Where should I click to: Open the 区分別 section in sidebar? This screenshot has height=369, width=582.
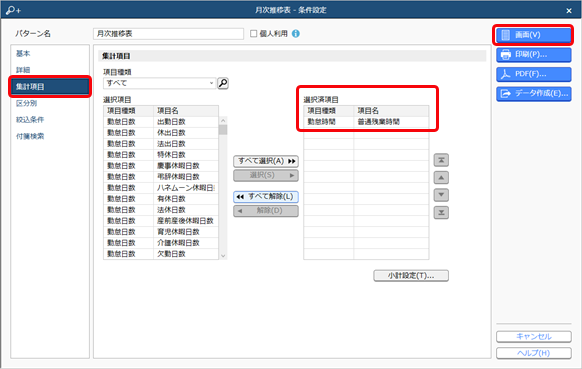click(x=26, y=103)
